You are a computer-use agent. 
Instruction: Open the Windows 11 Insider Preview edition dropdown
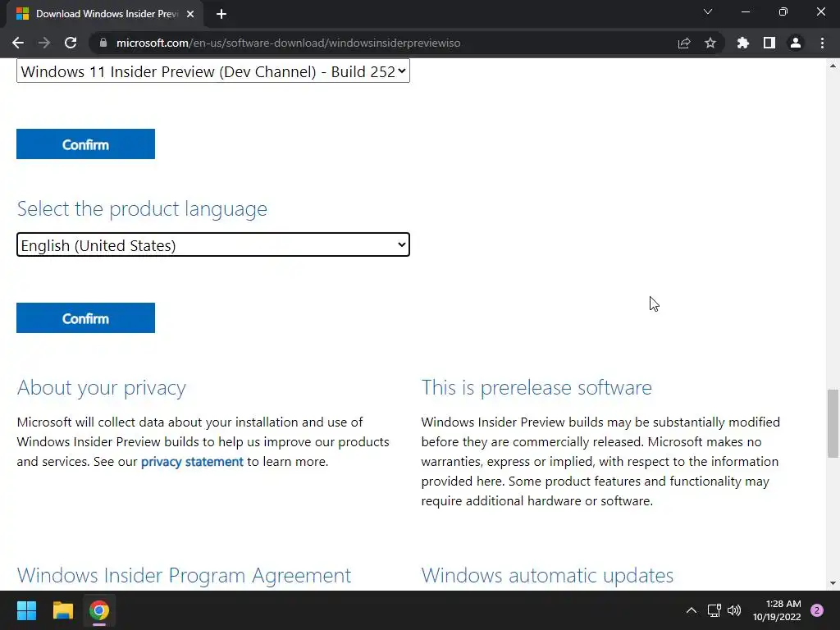tap(213, 71)
